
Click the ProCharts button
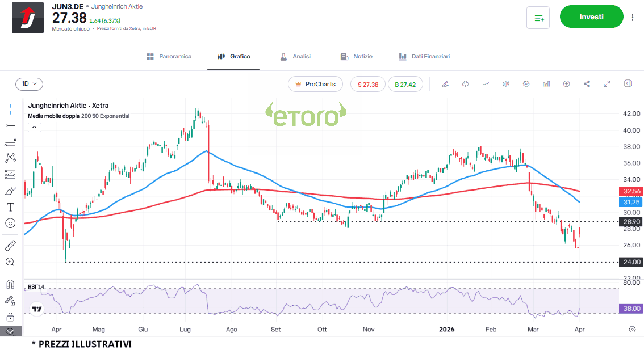tap(315, 84)
